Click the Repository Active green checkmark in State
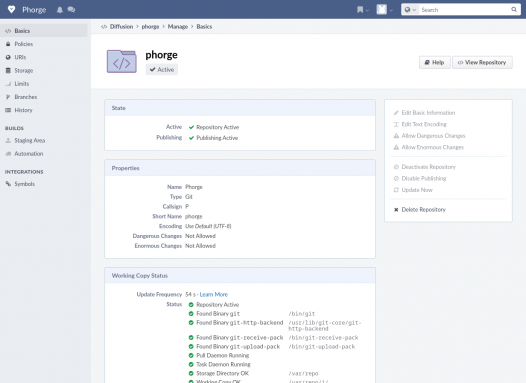This screenshot has height=383, width=526. [x=191, y=127]
